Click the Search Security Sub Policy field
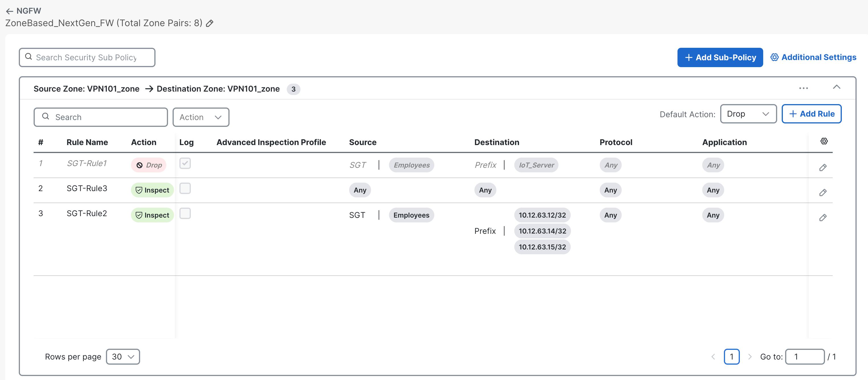 click(x=87, y=57)
